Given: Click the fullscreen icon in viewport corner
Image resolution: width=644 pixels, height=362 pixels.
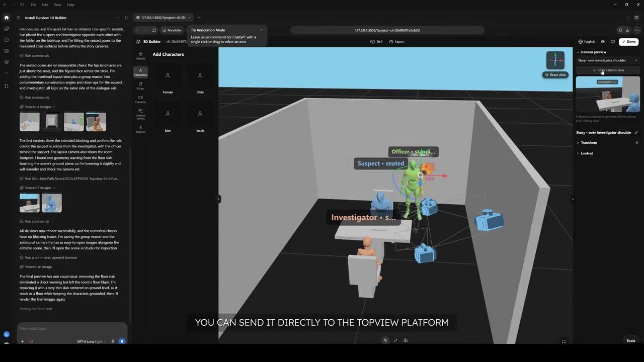Looking at the screenshot, I should pos(563,341).
